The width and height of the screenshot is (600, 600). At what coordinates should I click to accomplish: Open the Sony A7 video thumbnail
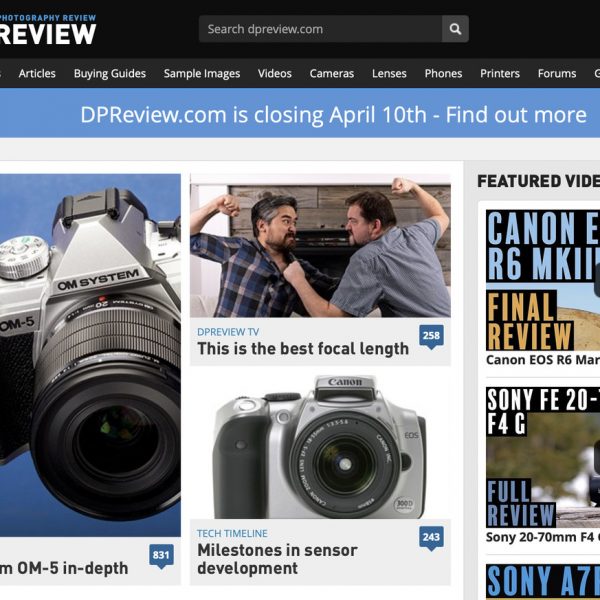[x=543, y=582]
